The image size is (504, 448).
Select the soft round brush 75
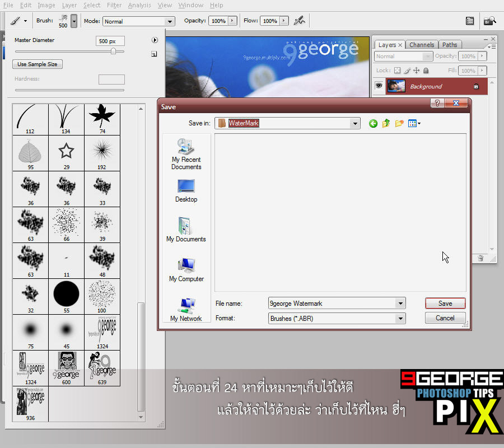(x=31, y=332)
